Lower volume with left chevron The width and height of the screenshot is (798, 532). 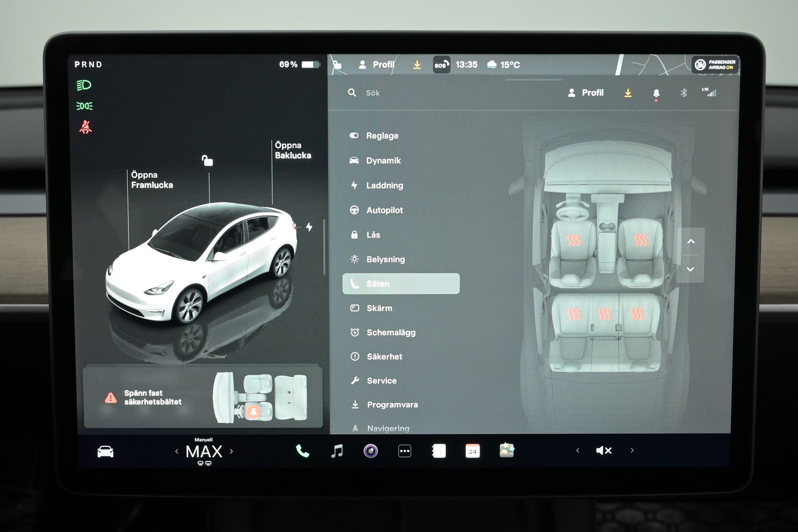click(578, 450)
